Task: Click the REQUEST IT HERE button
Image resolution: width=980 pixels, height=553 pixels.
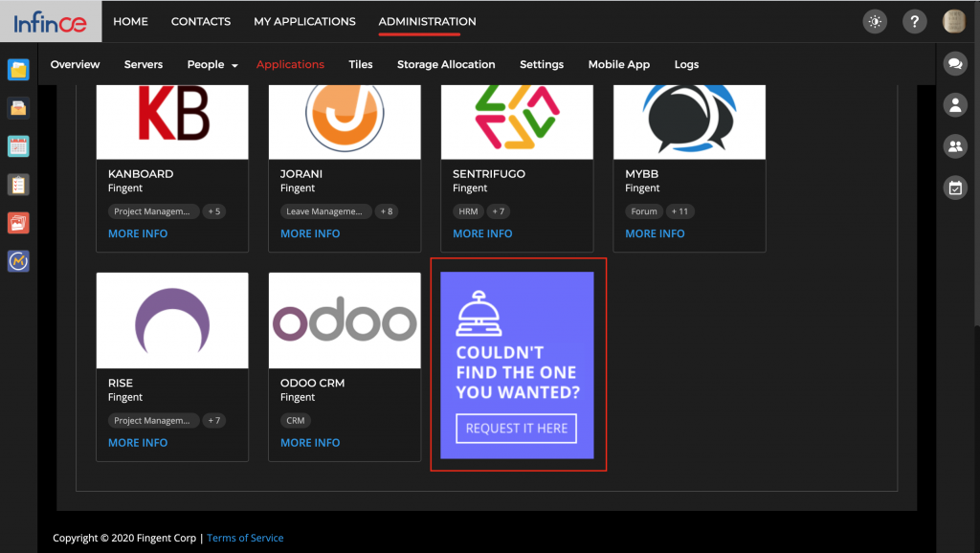Action: 516,429
